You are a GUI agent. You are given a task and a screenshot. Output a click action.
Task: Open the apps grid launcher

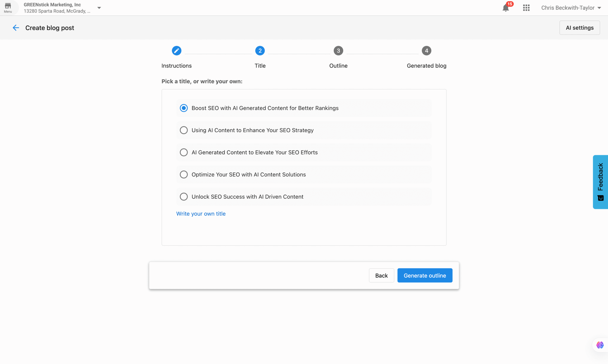526,8
